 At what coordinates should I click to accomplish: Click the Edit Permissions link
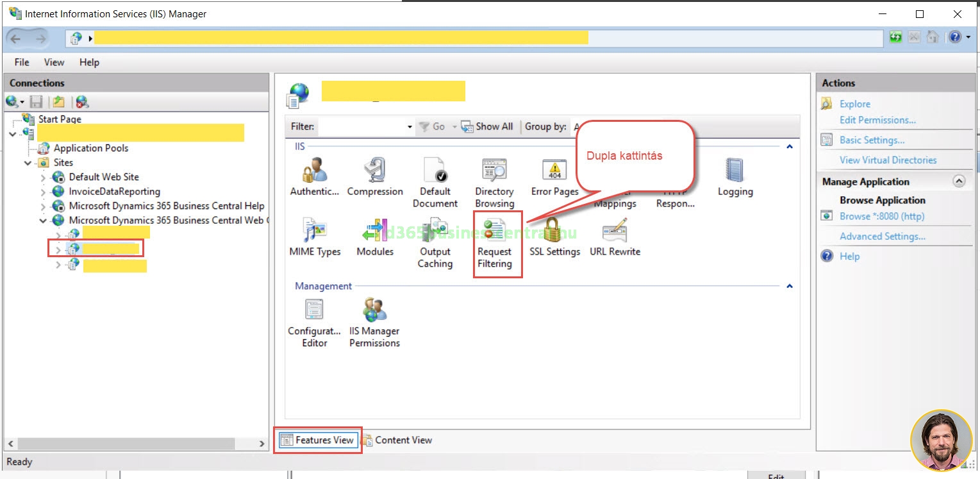[x=877, y=120]
